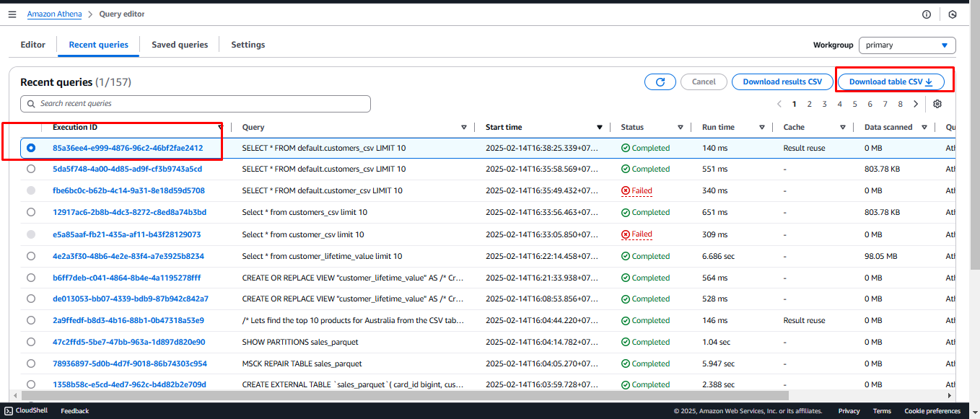The image size is (980, 419).
Task: Click the info circle icon
Action: (927, 14)
